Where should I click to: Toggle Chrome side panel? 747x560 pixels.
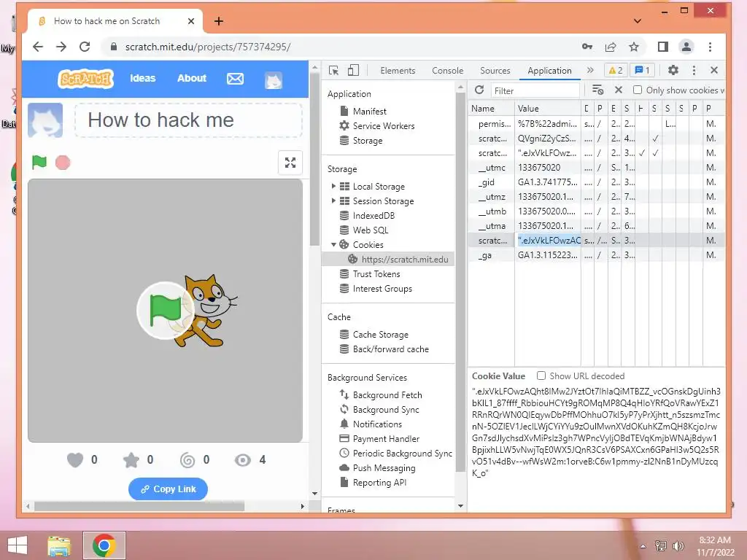tap(662, 47)
